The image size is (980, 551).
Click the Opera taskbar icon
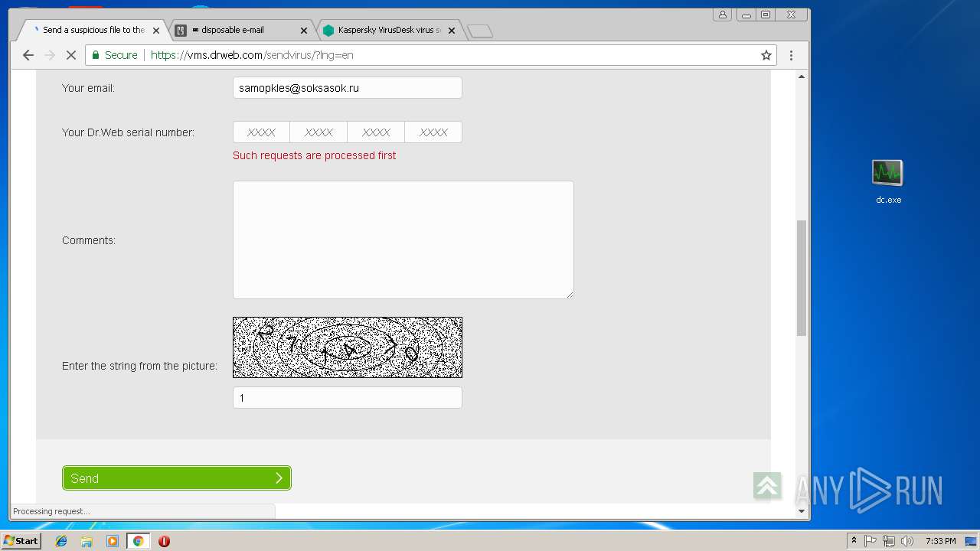pyautogui.click(x=164, y=541)
